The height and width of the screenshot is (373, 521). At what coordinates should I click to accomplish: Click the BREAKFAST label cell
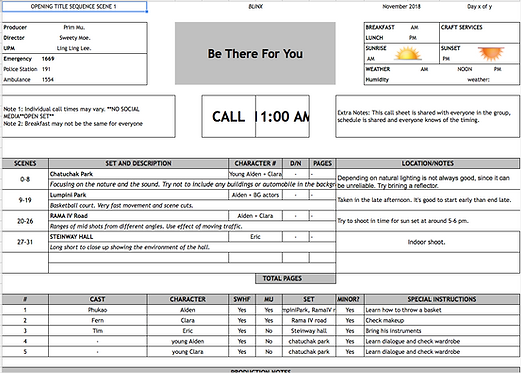pyautogui.click(x=380, y=27)
